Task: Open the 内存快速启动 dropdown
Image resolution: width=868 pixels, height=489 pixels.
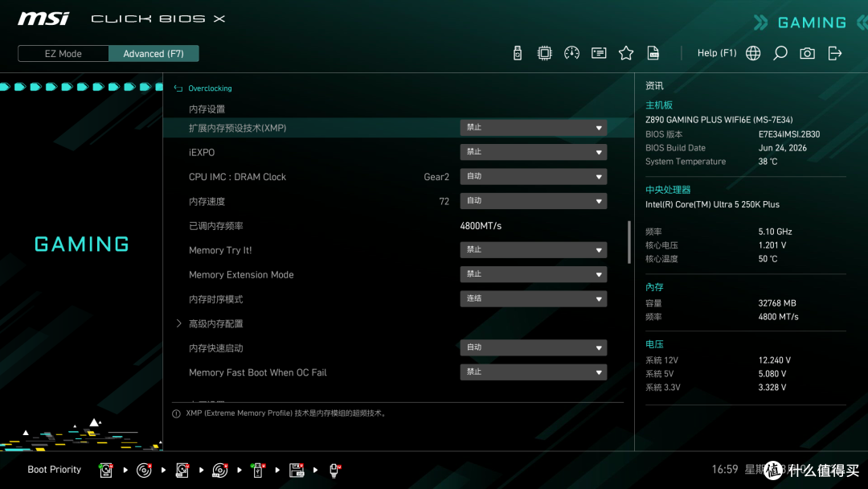Action: coord(533,347)
